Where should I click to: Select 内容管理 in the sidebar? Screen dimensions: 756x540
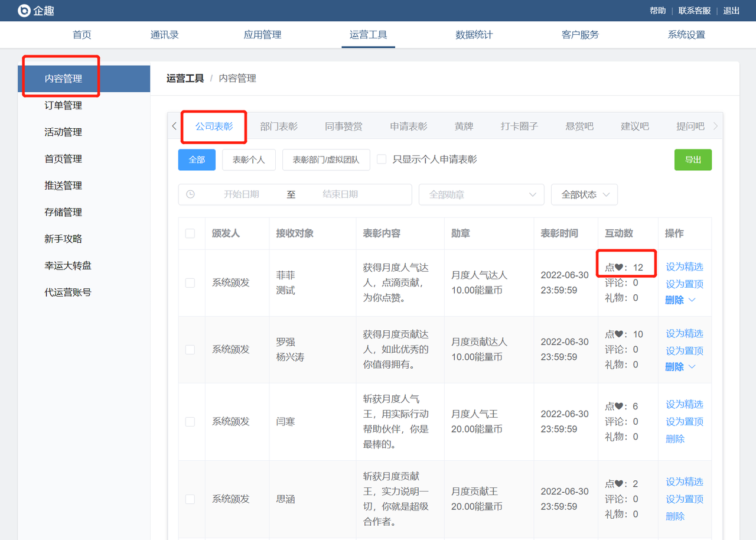(84, 79)
